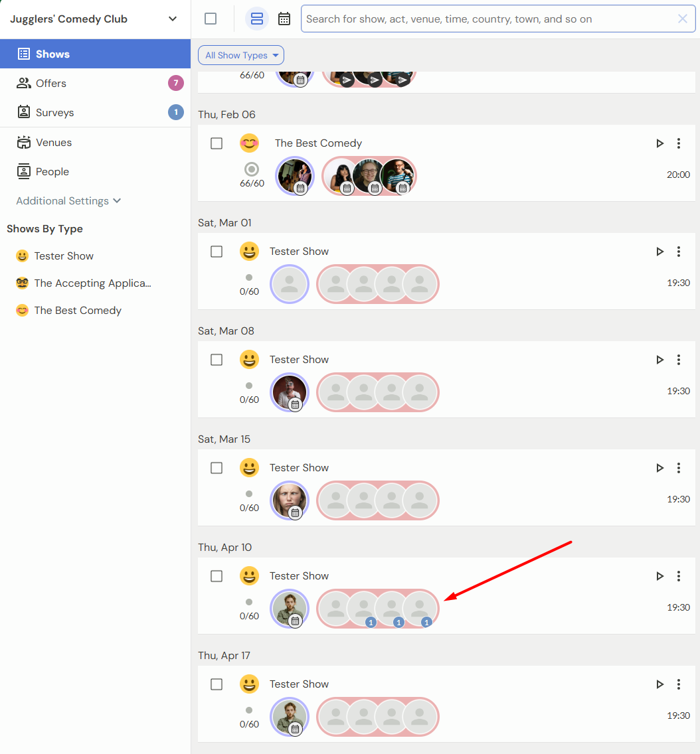Click the Mar 01 show smiley icon

point(249,251)
